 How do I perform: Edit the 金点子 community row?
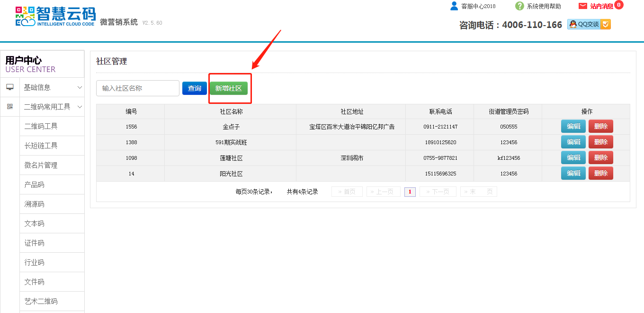(x=573, y=127)
